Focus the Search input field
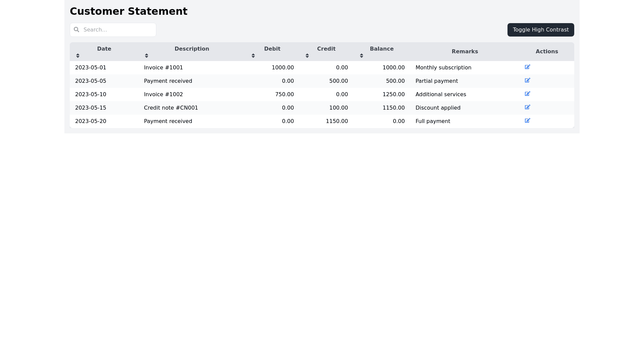The width and height of the screenshot is (644, 362). pyautogui.click(x=117, y=30)
